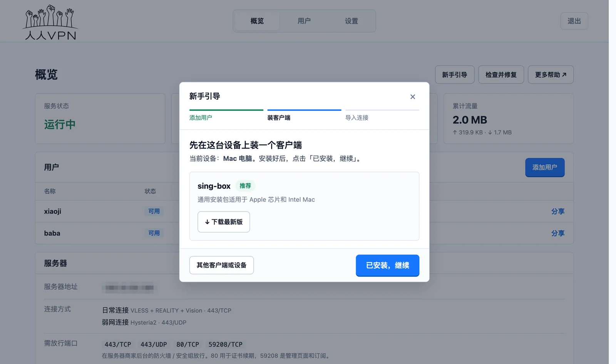Run 检查并修复

tap(501, 75)
